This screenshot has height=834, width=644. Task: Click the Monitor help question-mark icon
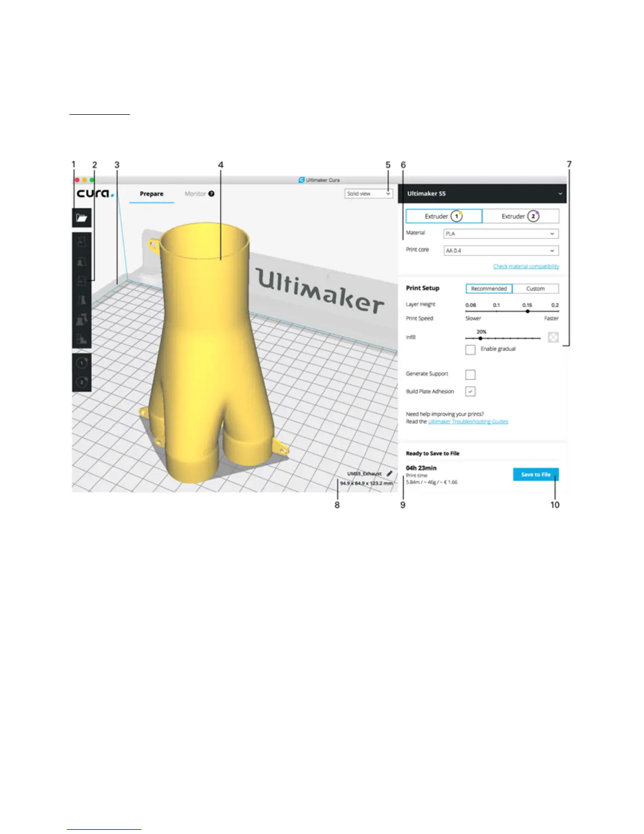212,194
